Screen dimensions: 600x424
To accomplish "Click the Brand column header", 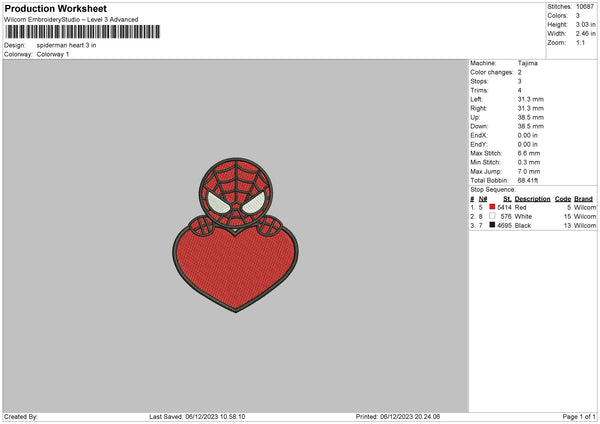I will (584, 199).
